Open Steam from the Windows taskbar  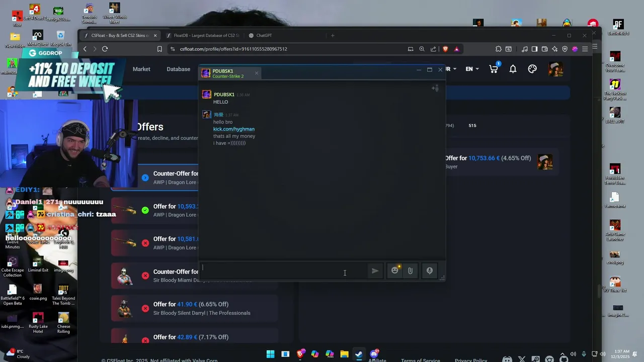[359, 354]
